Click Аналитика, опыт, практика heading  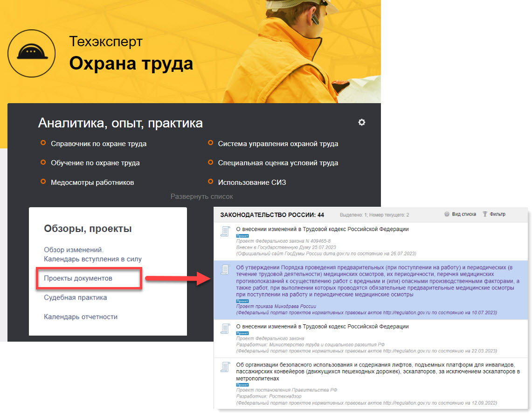120,123
